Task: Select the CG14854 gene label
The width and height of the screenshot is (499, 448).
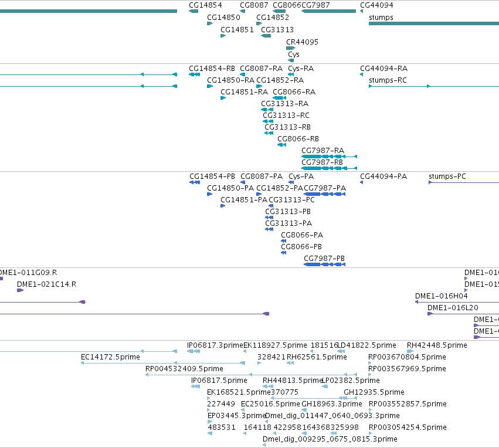Action: [x=205, y=5]
